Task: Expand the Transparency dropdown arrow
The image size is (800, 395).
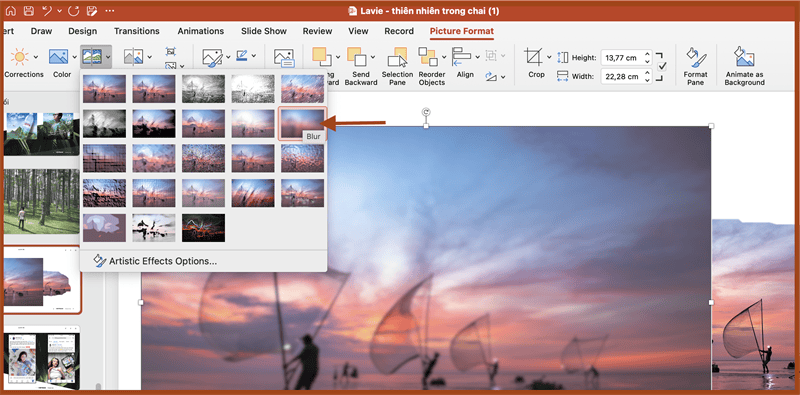Action: coord(149,57)
